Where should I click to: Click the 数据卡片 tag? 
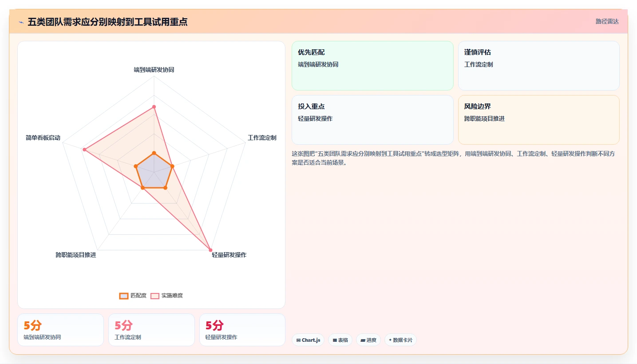[400, 340]
